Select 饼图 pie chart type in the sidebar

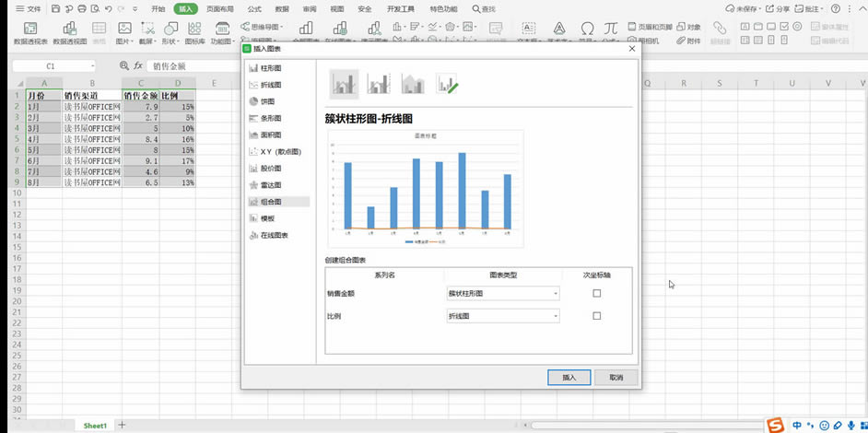click(x=266, y=101)
